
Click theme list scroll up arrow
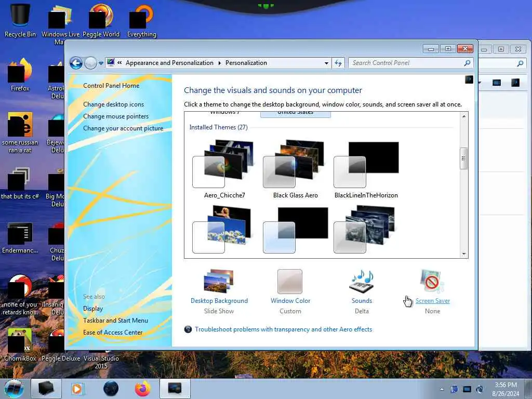click(x=464, y=116)
